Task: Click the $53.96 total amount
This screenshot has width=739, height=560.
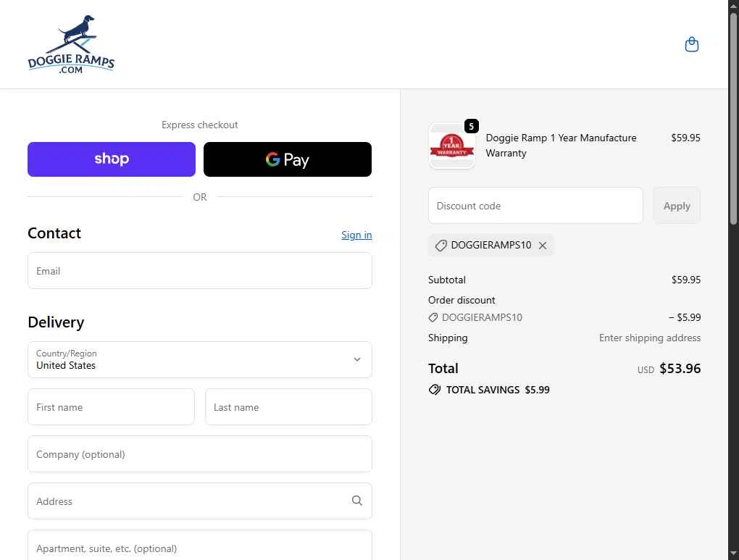Action: pyautogui.click(x=680, y=368)
